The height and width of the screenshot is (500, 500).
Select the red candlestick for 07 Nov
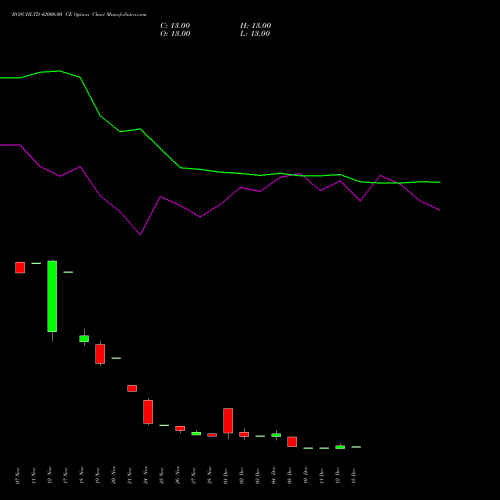coord(20,268)
